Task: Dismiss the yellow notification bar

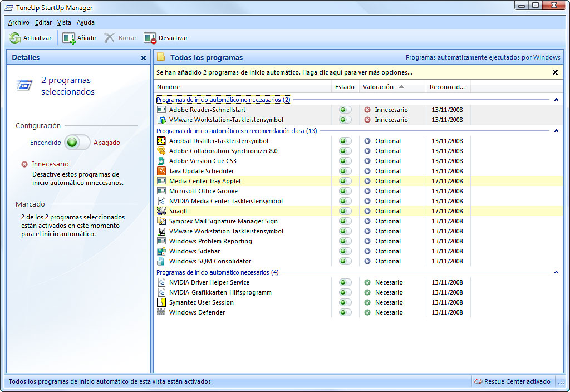Action: click(555, 72)
